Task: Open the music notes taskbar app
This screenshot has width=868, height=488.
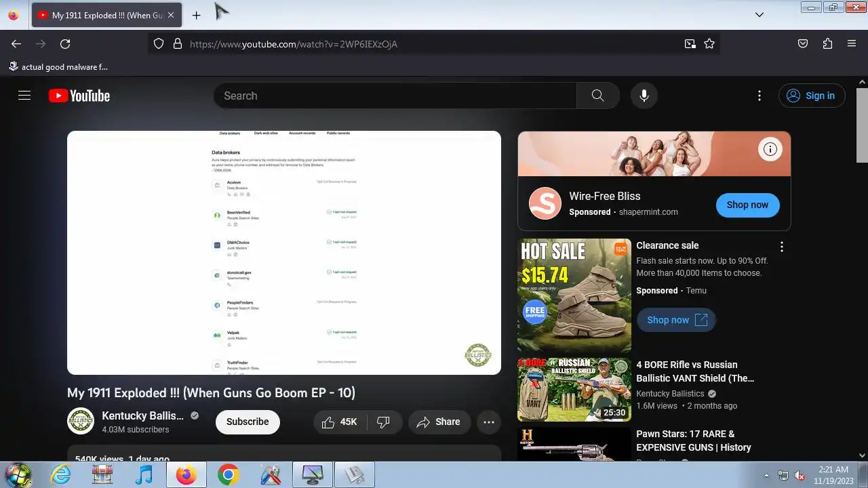Action: coord(144,474)
